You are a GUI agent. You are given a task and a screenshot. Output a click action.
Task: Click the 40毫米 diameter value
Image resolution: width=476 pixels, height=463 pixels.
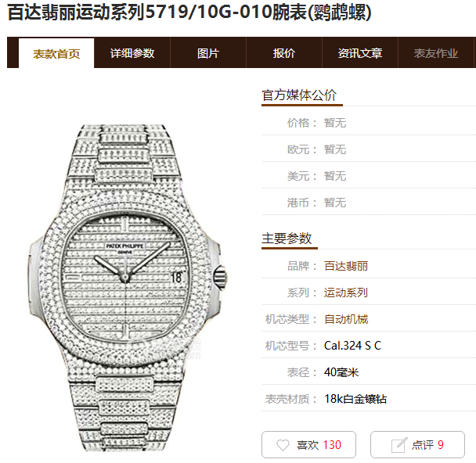coord(341,372)
